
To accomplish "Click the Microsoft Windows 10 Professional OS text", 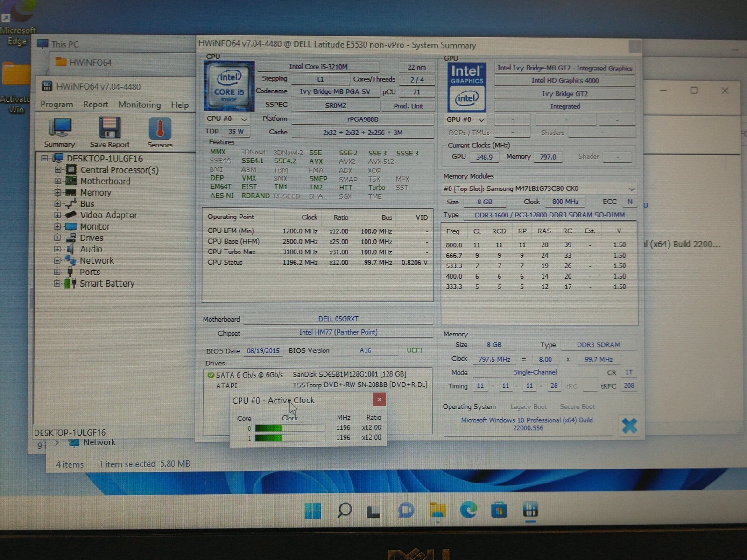I will [x=527, y=424].
